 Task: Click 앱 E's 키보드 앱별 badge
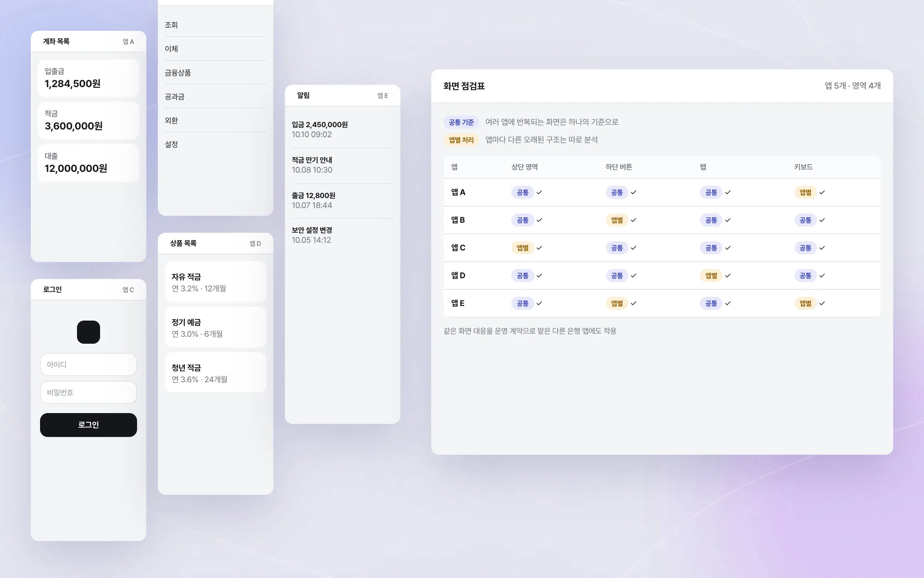[x=805, y=303]
